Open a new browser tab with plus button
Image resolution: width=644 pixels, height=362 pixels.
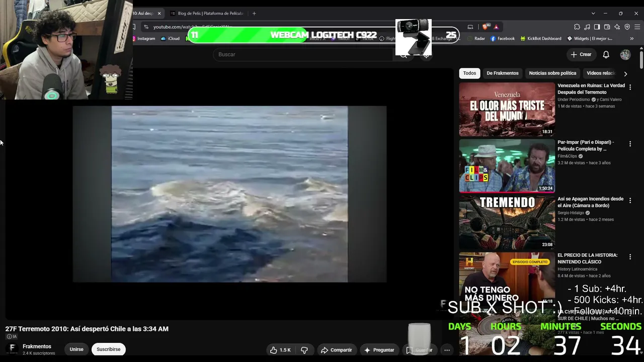click(254, 13)
